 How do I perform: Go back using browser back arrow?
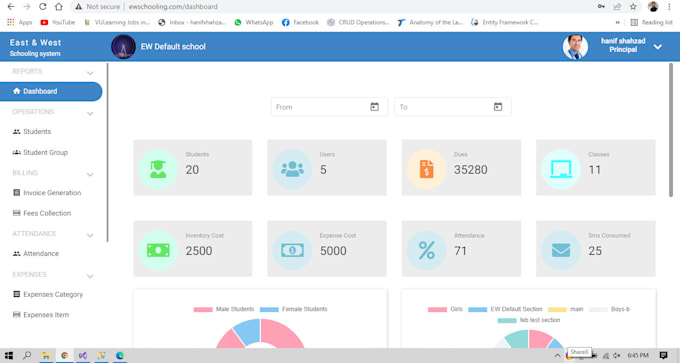[11, 7]
